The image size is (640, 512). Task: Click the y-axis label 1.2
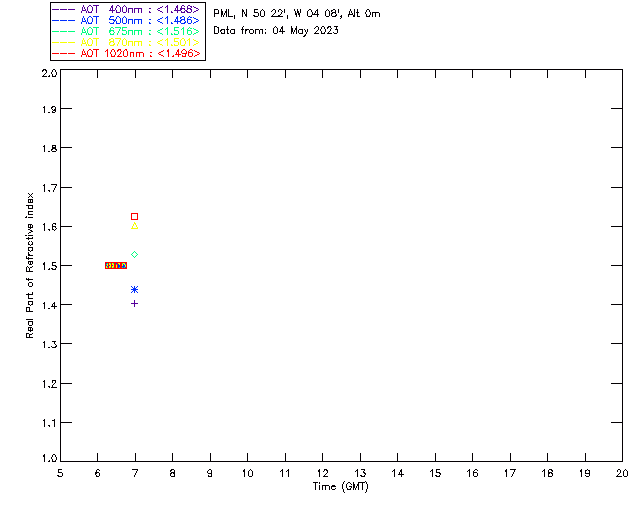pos(49,384)
